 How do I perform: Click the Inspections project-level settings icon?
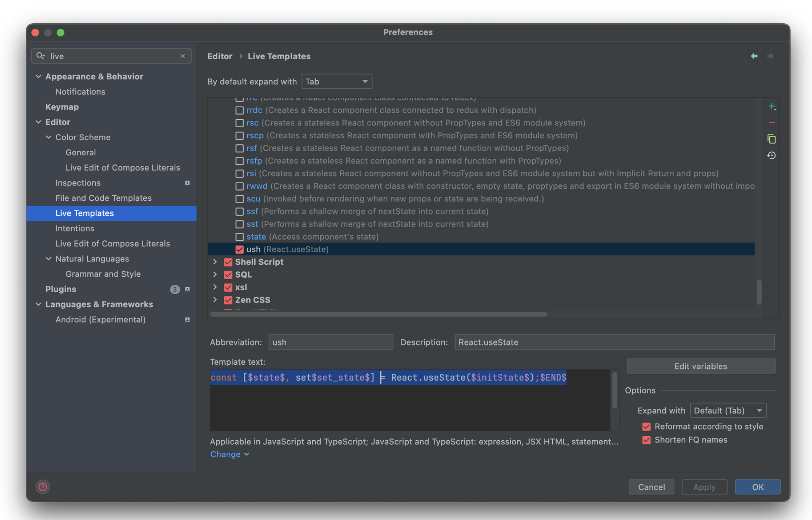point(187,183)
